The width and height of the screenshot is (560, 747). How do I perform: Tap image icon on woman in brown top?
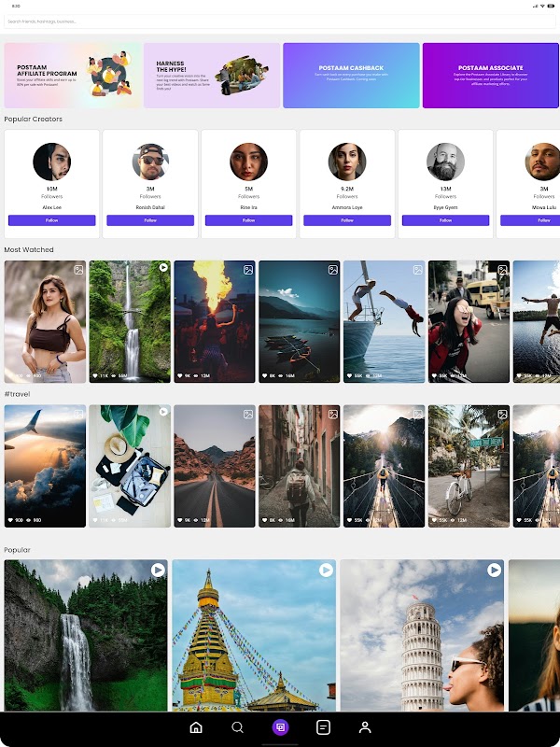pyautogui.click(x=78, y=270)
